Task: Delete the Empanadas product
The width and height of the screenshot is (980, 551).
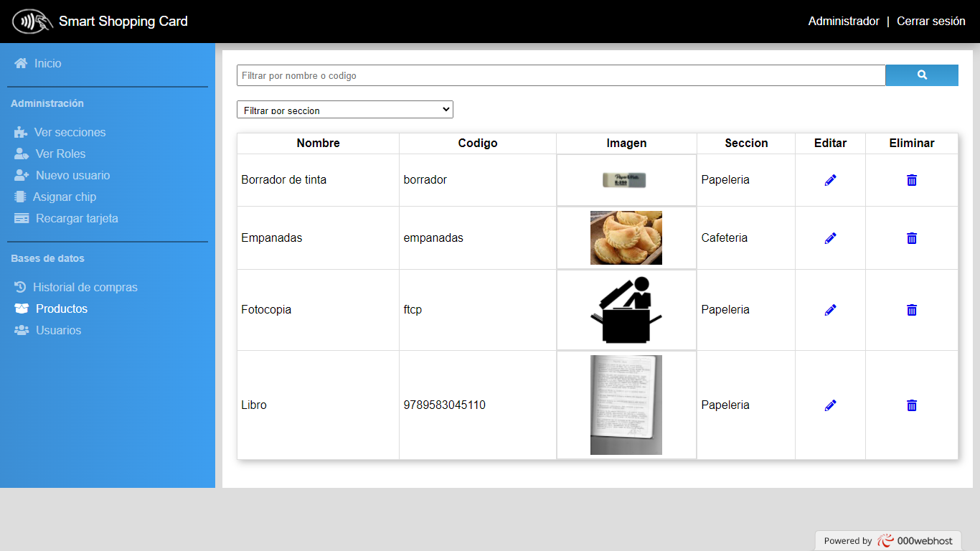Action: pyautogui.click(x=912, y=238)
